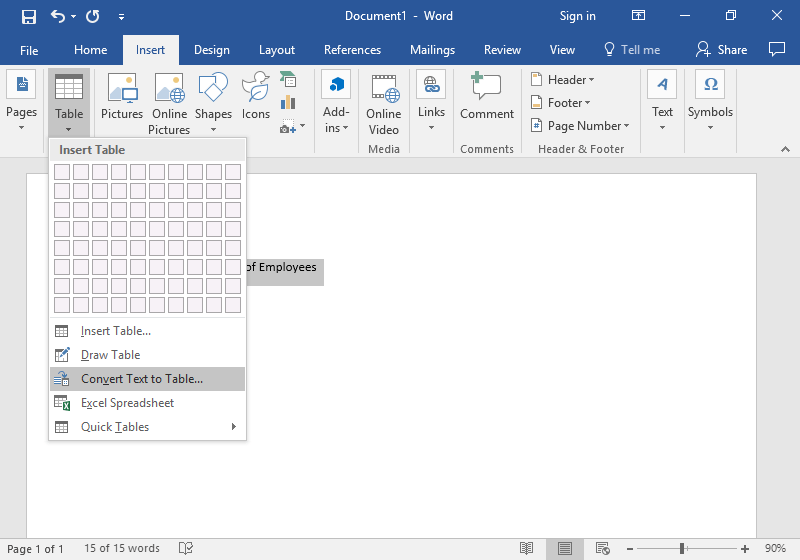Open the View tab
Viewport: 800px width, 560px height.
(562, 50)
